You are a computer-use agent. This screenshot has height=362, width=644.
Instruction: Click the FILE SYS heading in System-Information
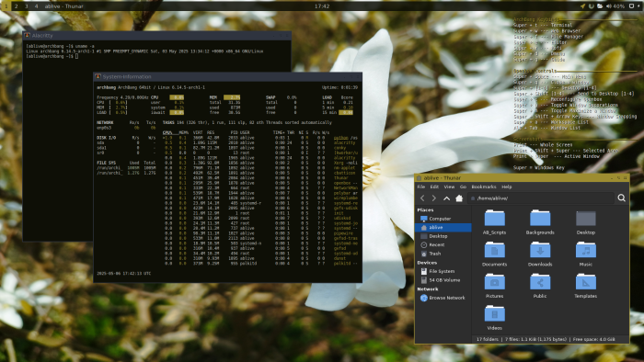click(x=107, y=163)
